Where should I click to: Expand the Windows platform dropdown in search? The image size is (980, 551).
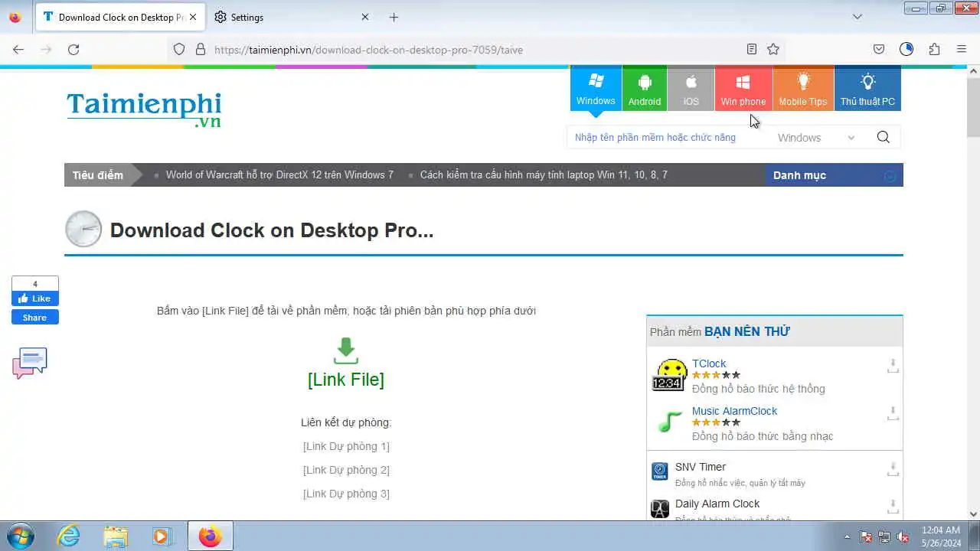[x=815, y=138]
